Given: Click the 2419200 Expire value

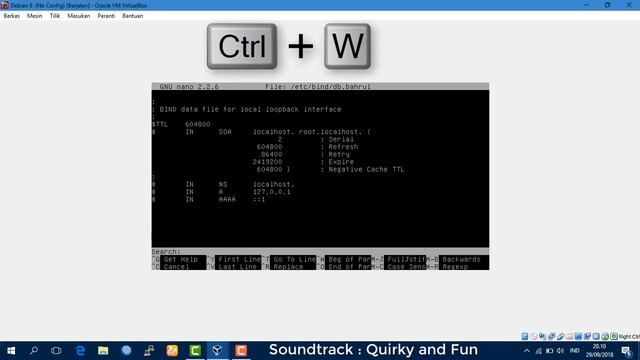Looking at the screenshot, I should tap(267, 162).
